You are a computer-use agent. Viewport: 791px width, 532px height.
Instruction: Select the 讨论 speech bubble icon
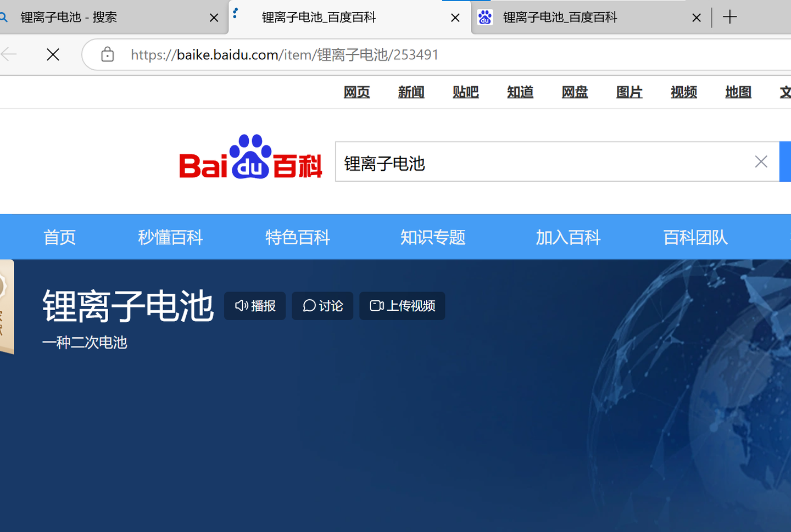point(309,306)
